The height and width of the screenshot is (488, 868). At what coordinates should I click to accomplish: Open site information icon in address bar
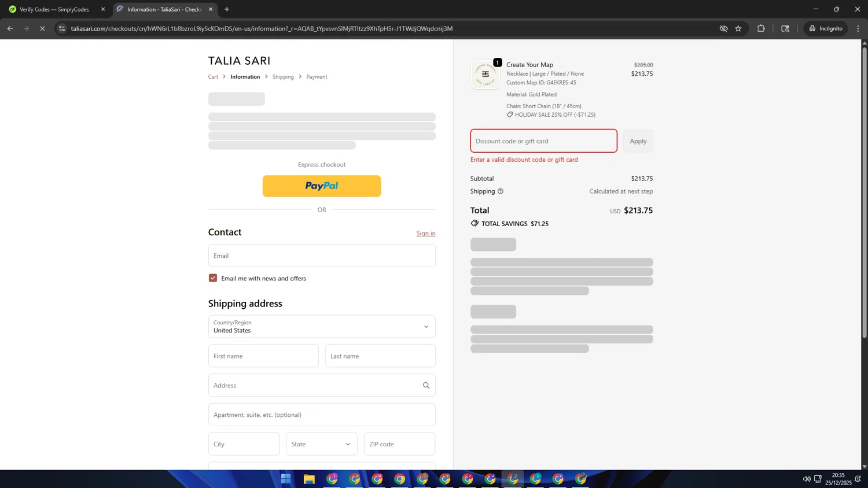62,28
